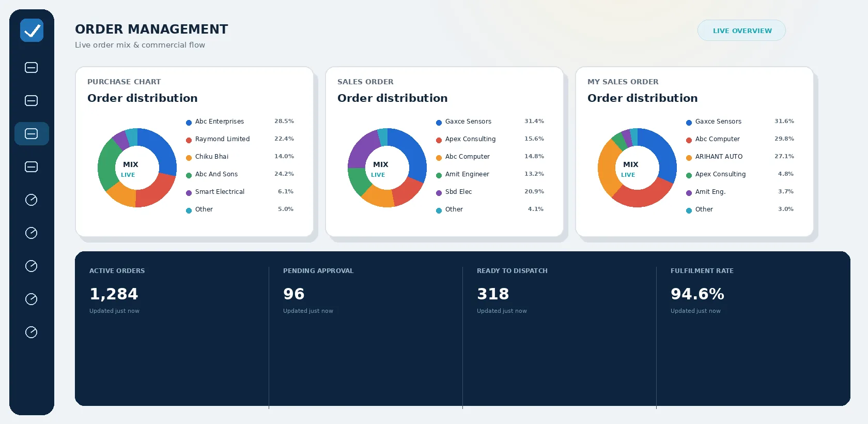The width and height of the screenshot is (868, 424).
Task: Click the 29.8% value
Action: point(784,139)
